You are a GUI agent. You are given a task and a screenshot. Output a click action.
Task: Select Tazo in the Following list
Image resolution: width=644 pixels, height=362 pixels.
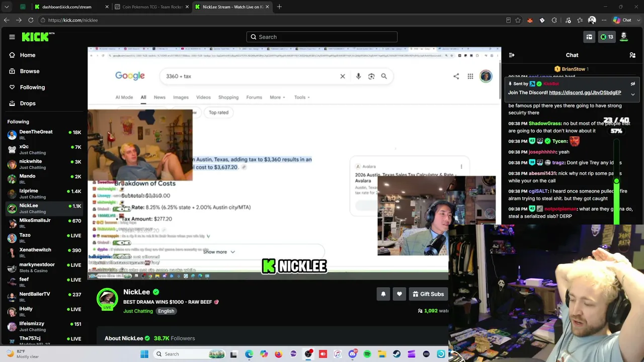(x=44, y=237)
